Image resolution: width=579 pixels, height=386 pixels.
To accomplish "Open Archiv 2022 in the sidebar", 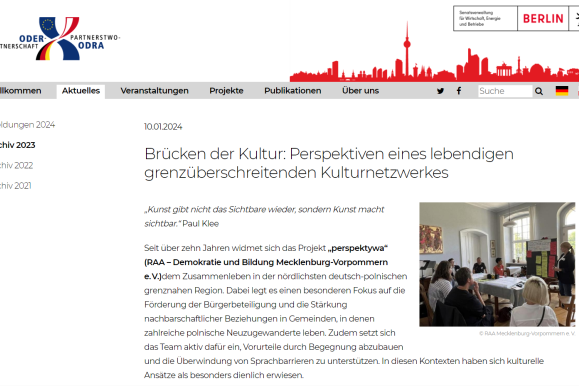I will tap(16, 165).
